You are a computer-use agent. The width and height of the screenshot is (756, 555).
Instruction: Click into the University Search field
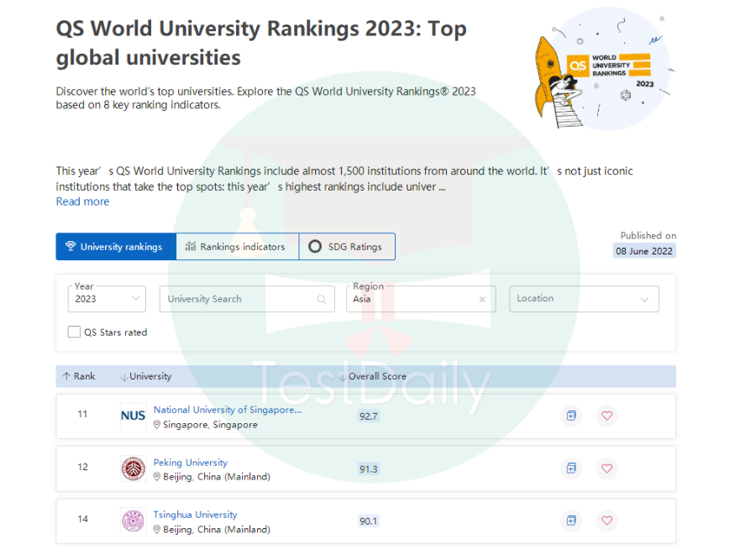click(x=235, y=300)
